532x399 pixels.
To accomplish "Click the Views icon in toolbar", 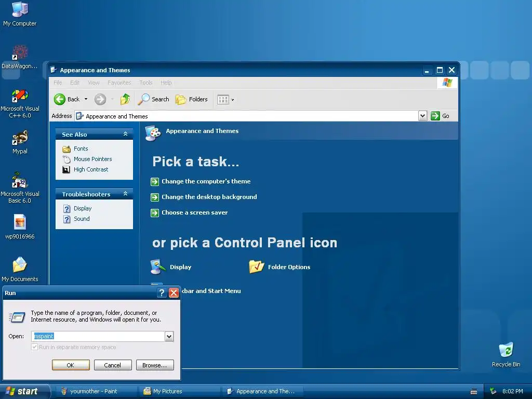I will [223, 100].
